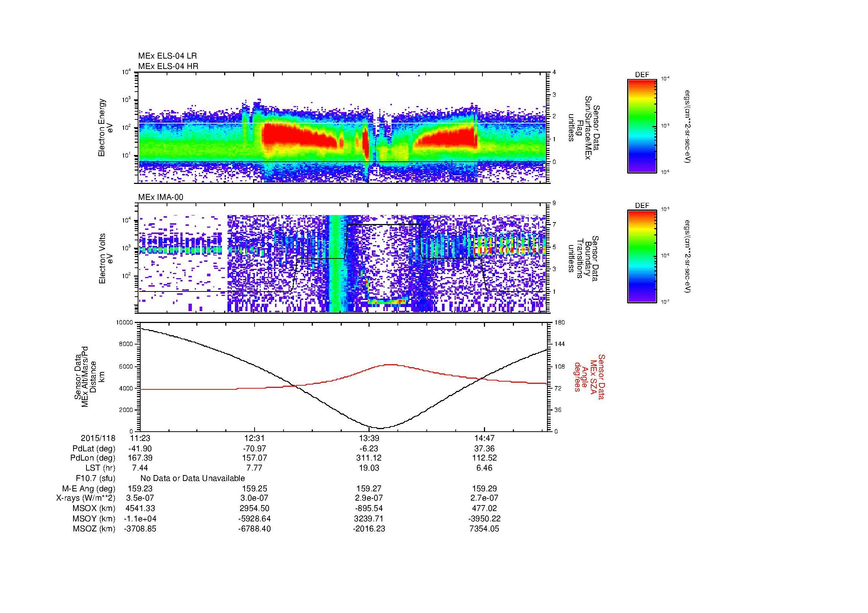Click LST value '19.03'
Viewport: 868px width, 613px height.
[x=369, y=468]
